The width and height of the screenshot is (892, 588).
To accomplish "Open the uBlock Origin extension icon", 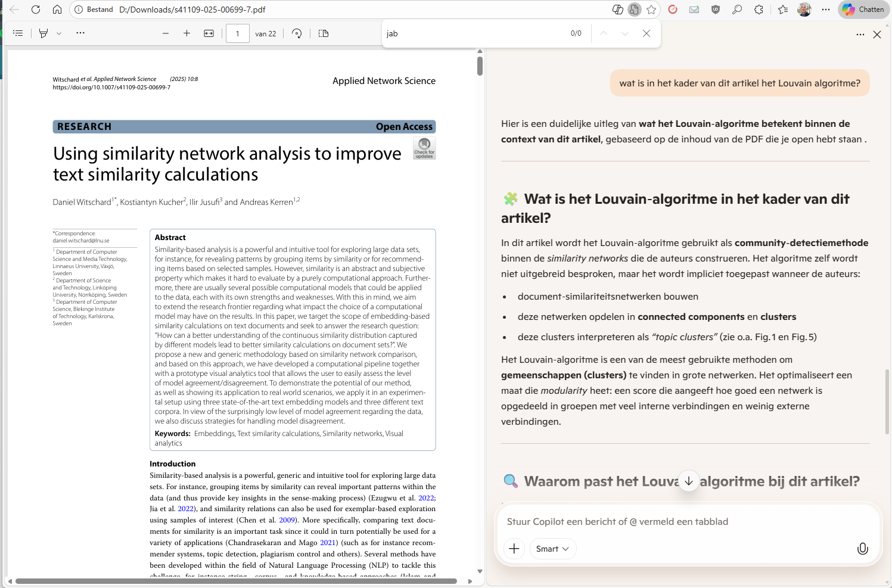I will (716, 10).
